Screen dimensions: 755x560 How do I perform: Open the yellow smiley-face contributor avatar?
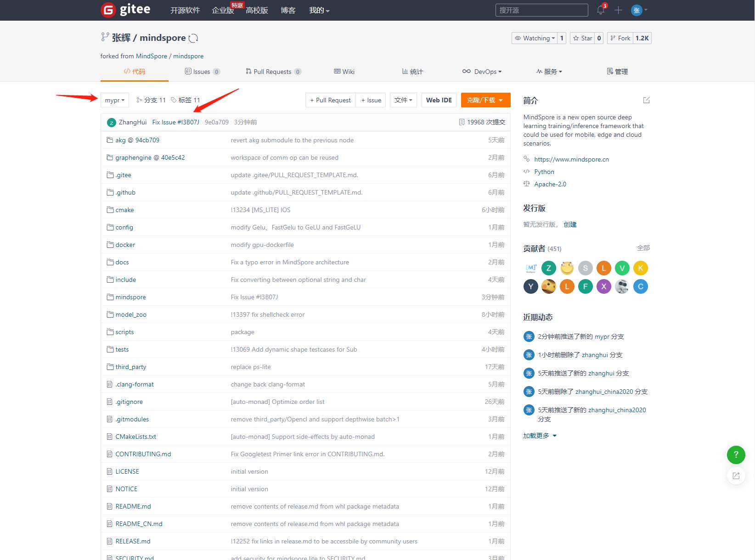pos(567,268)
